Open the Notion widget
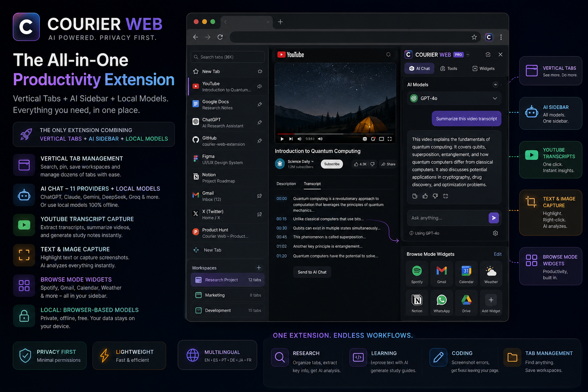The image size is (588, 392). point(417,303)
